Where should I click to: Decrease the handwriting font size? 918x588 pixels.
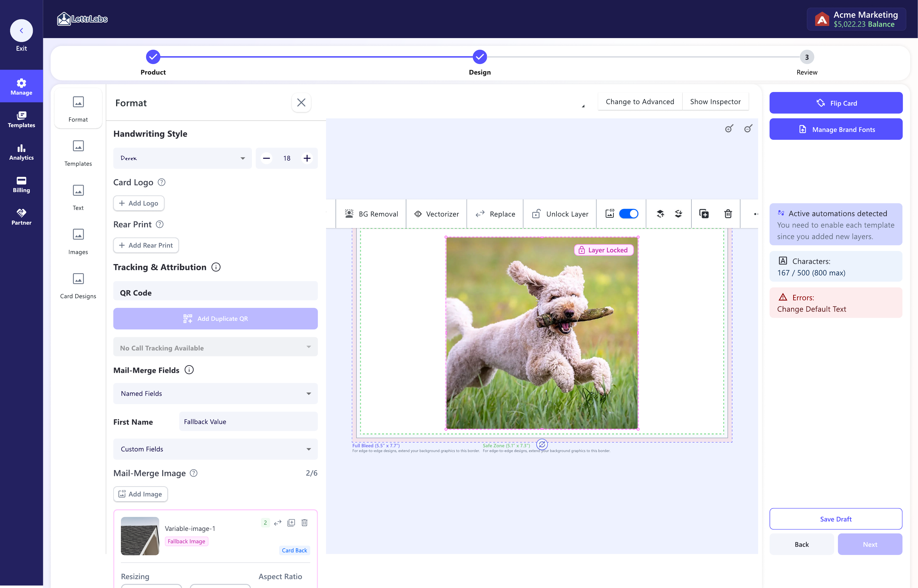(267, 158)
